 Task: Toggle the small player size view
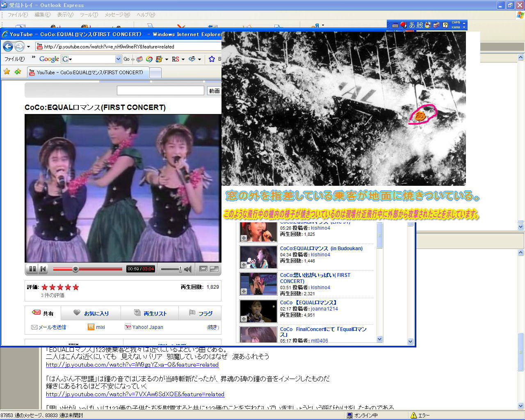pos(203,269)
